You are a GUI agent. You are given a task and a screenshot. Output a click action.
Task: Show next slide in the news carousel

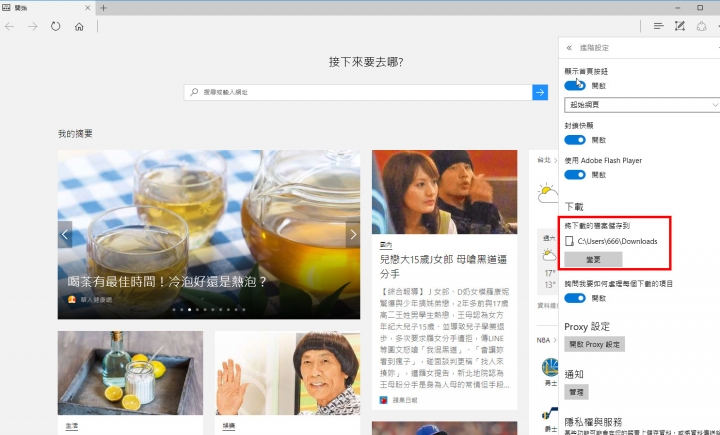click(x=353, y=234)
